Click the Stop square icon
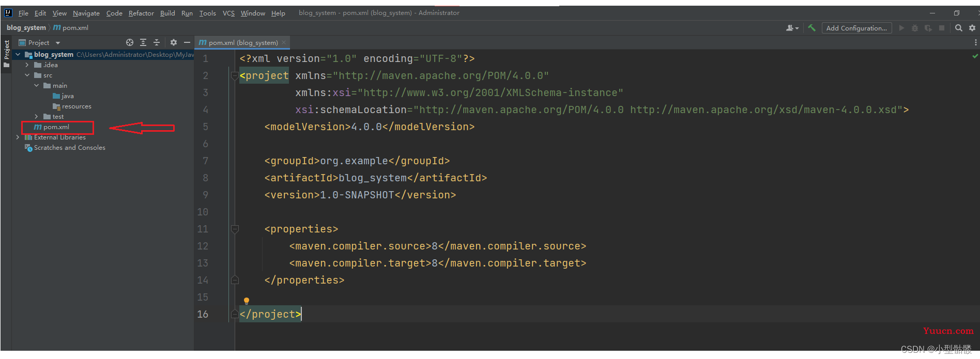980x359 pixels. coord(942,28)
